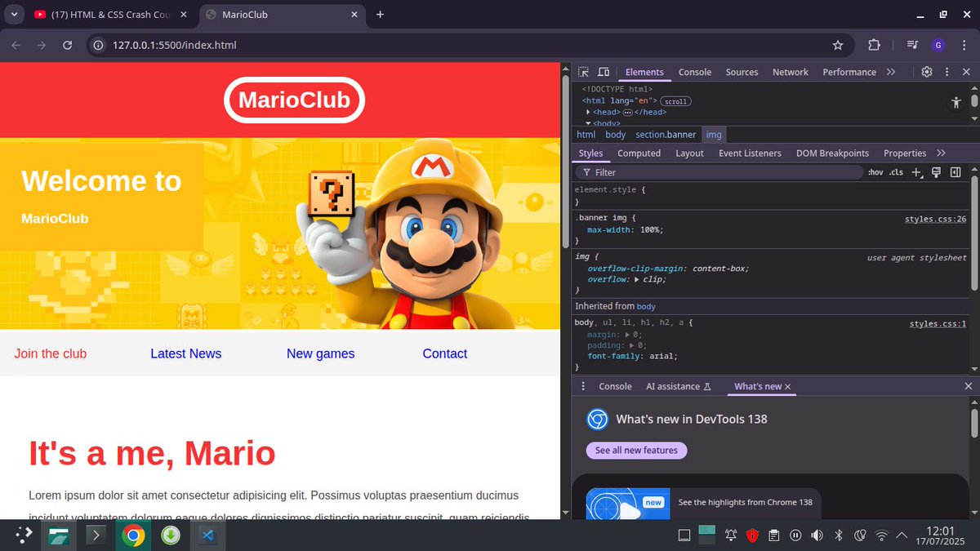Image resolution: width=980 pixels, height=551 pixels.
Task: Bookmark this page with the star icon
Action: [x=838, y=45]
